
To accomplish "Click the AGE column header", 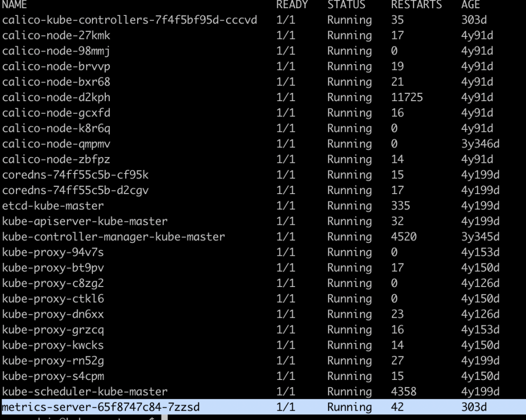I will click(471, 5).
